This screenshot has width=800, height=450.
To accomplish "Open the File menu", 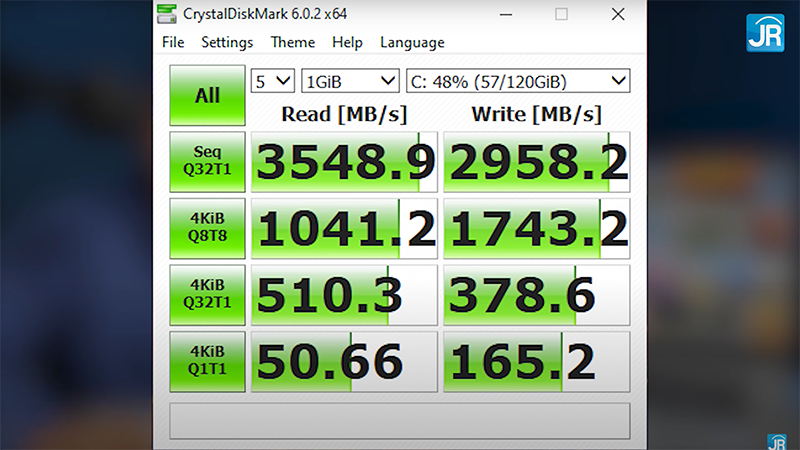I will click(x=173, y=42).
